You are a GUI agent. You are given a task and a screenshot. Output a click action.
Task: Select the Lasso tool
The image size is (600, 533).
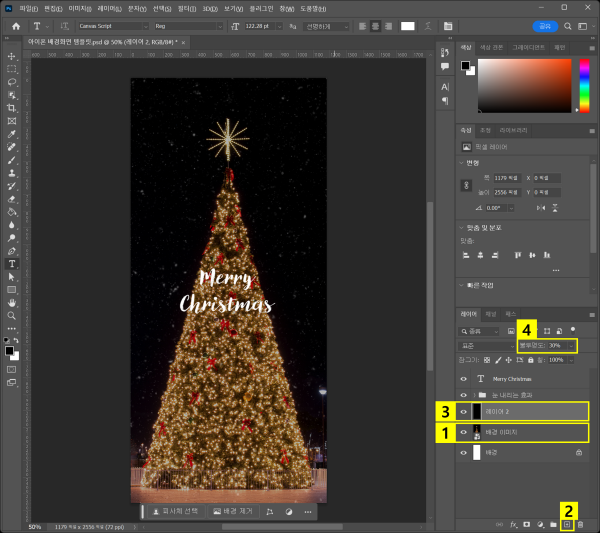click(12, 82)
